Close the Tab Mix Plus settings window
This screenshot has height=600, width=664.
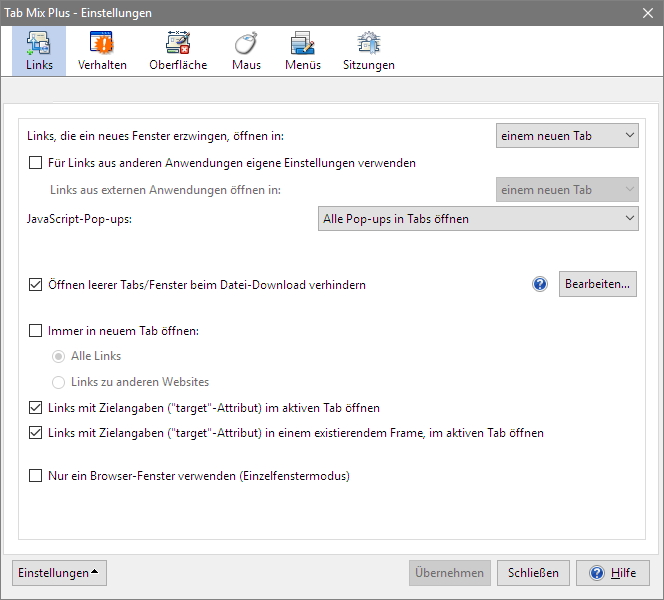coord(647,13)
